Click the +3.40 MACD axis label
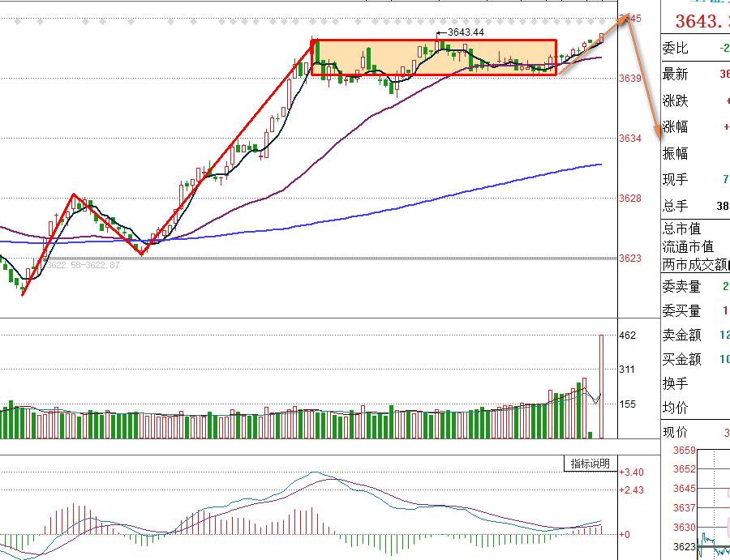Image resolution: width=730 pixels, height=560 pixels. 631,472
